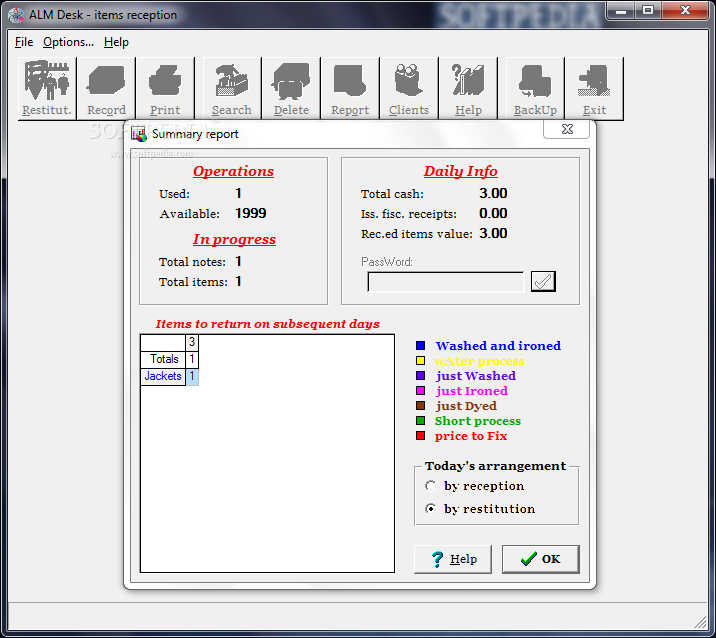Screen dimensions: 716x638
Task: Open the Restitut. toolbar button
Action: click(x=47, y=89)
